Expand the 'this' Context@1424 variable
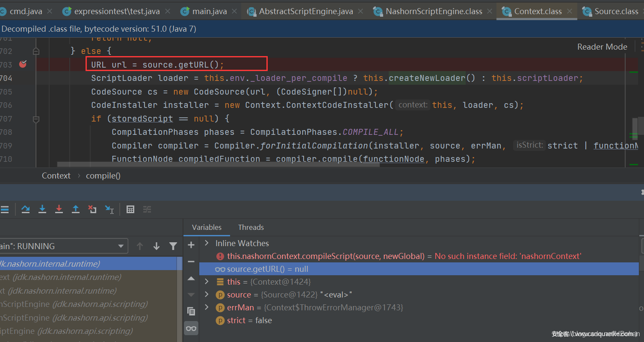 point(207,282)
